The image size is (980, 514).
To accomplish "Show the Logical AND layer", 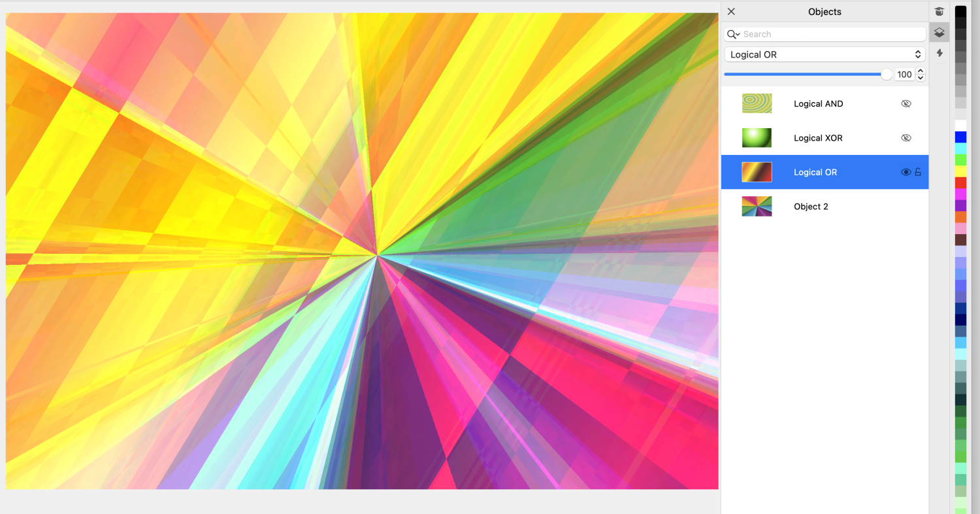I will point(906,103).
